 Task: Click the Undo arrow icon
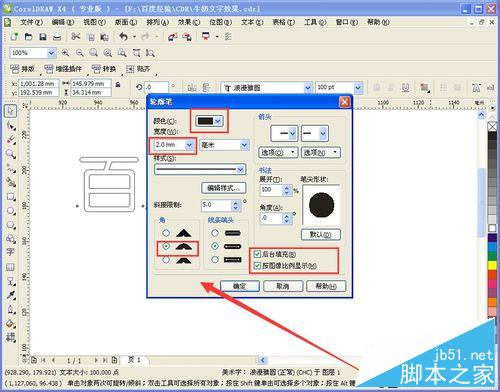(x=124, y=36)
